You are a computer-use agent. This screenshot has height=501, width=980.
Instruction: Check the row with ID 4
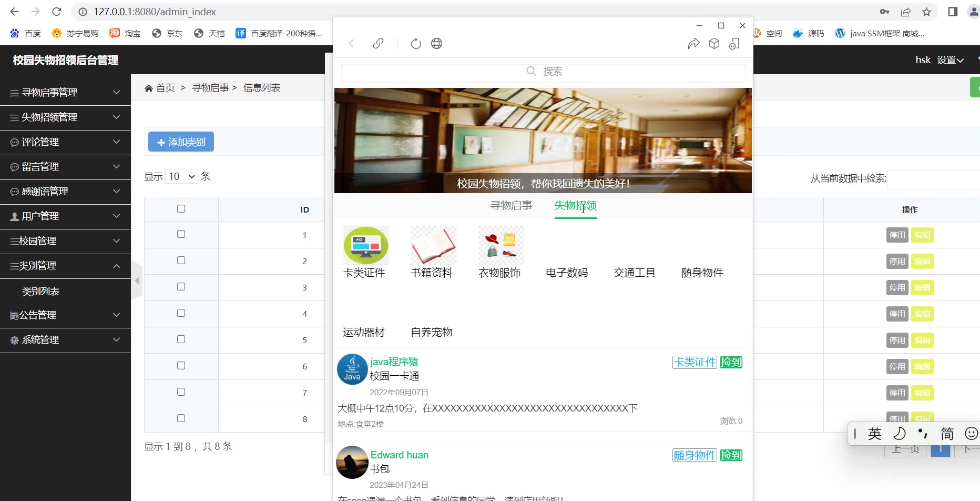[181, 313]
